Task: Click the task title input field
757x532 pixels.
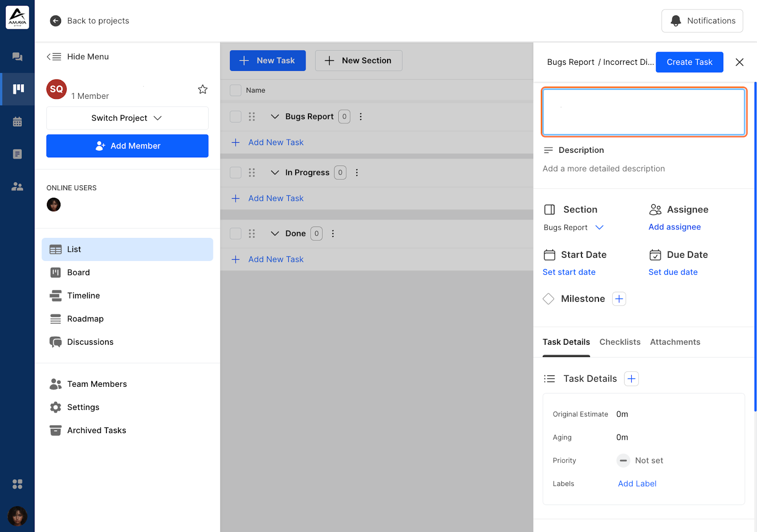Action: pos(643,112)
